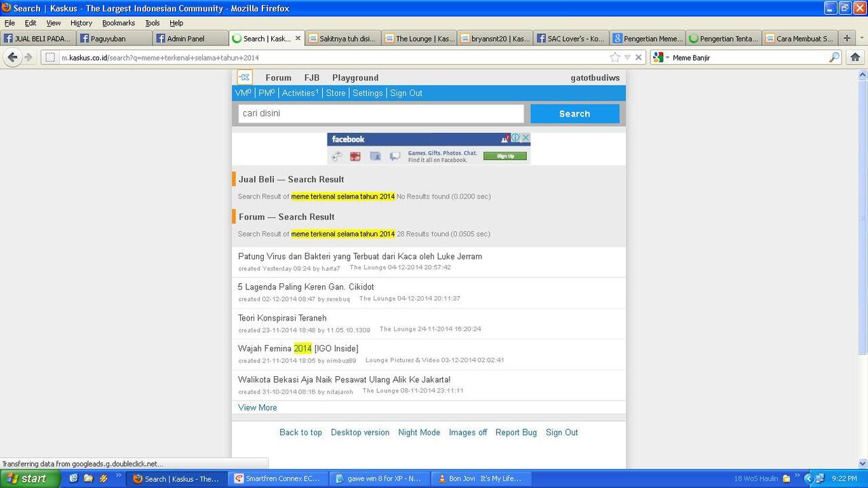Open thread 5 Lagenda Paling Keren Gan
Image resolution: width=868 pixels, height=488 pixels.
[306, 287]
